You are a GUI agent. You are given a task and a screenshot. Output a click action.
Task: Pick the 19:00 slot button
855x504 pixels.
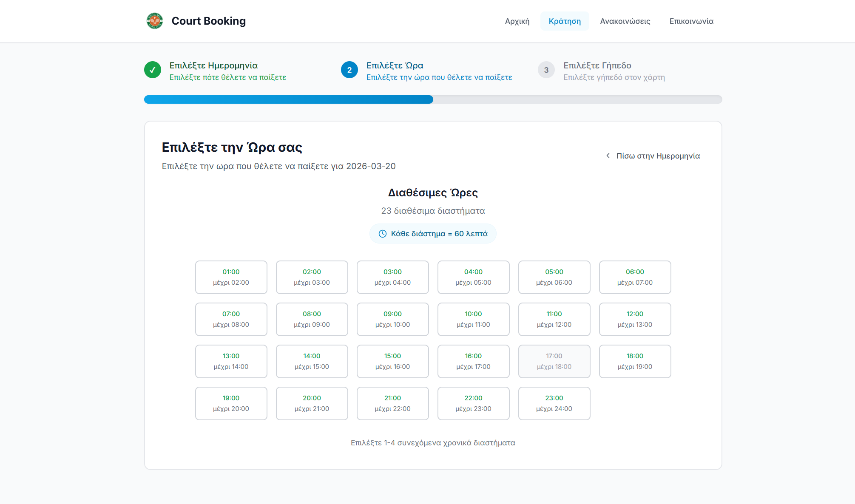[x=231, y=403]
